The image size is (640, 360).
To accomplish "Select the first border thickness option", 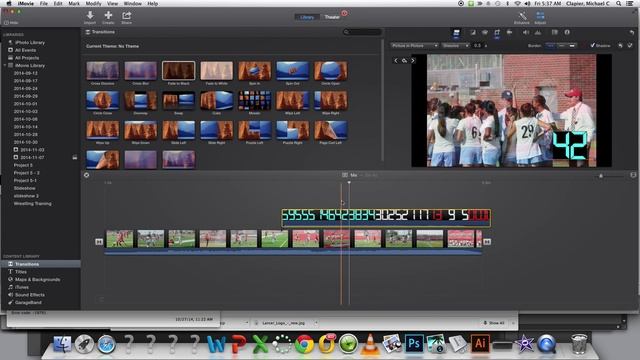I will tap(550, 46).
